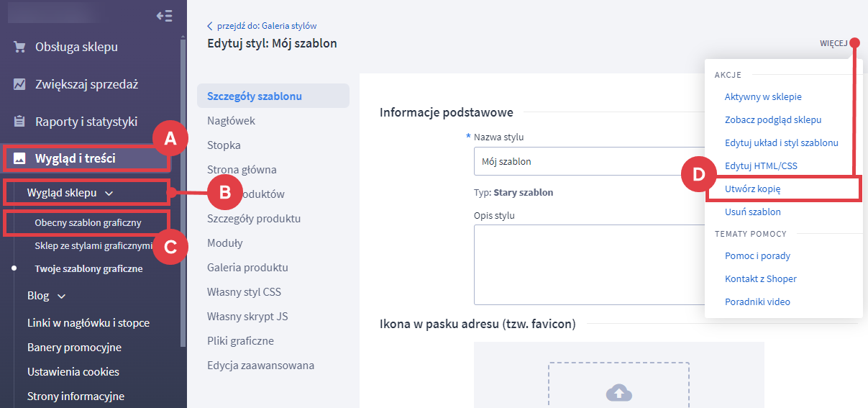Click the Kontakt z Shoper help link

[760, 278]
